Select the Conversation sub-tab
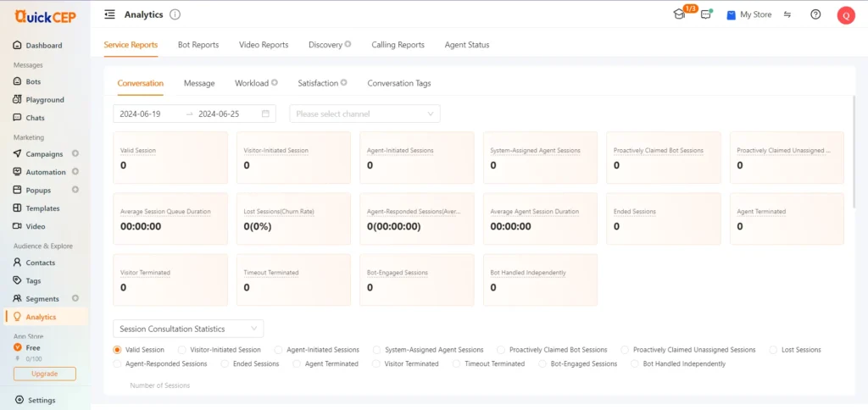 pos(140,83)
